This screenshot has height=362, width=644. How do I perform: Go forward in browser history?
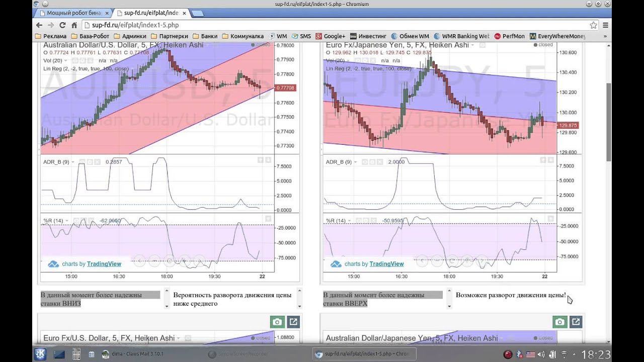(x=51, y=25)
